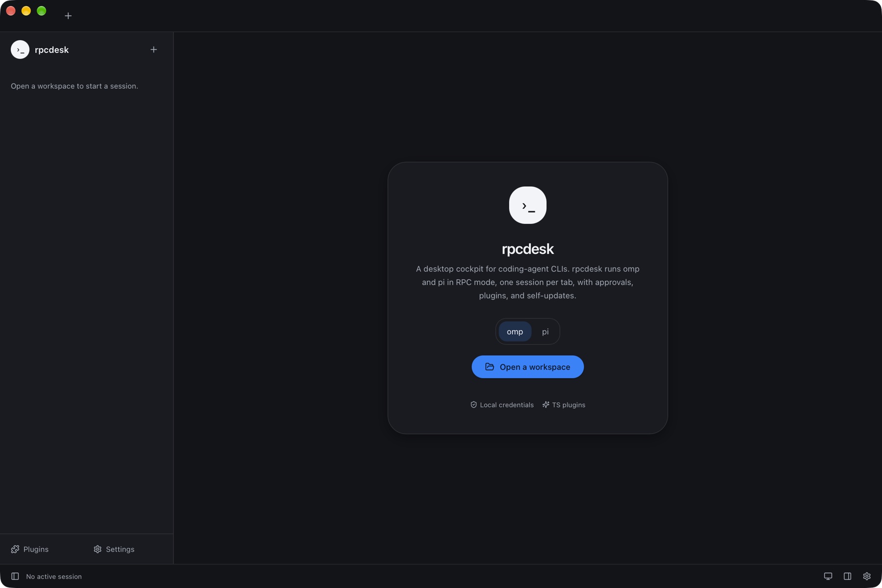The width and height of the screenshot is (882, 588).
Task: Close the window with the red button
Action: [x=11, y=11]
